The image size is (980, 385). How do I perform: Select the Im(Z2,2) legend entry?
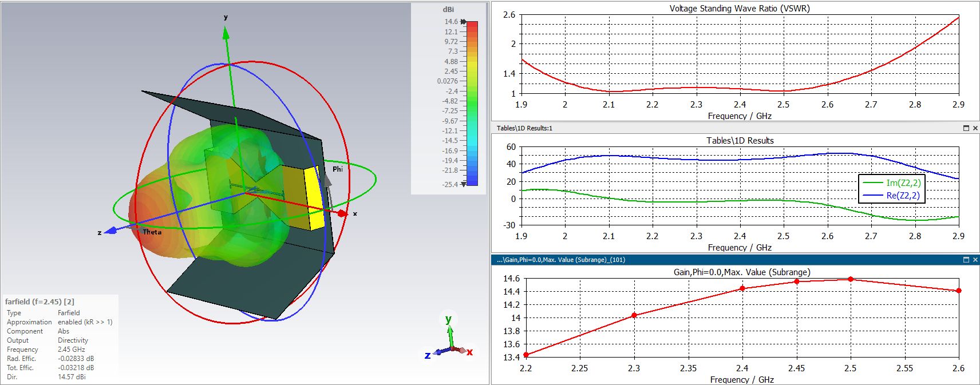pos(891,183)
